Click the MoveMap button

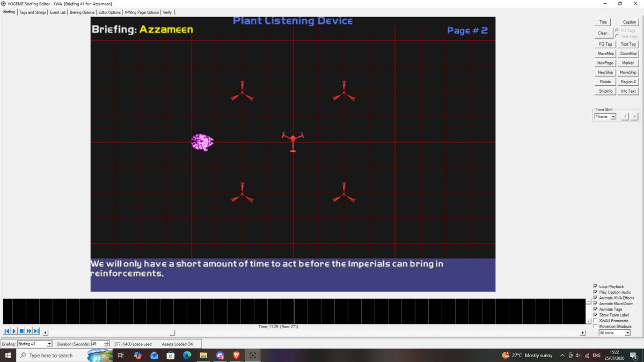[x=605, y=54]
